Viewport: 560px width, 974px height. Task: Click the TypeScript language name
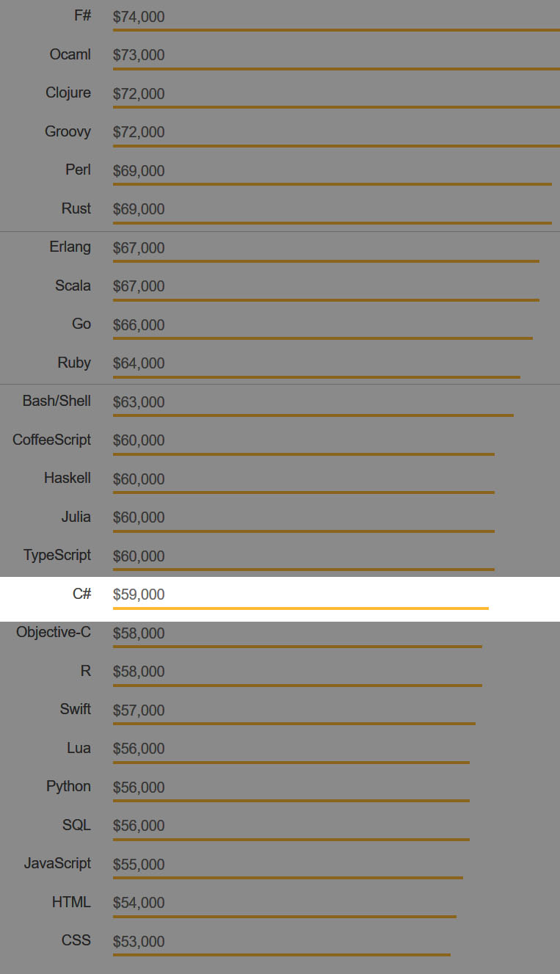pyautogui.click(x=57, y=555)
